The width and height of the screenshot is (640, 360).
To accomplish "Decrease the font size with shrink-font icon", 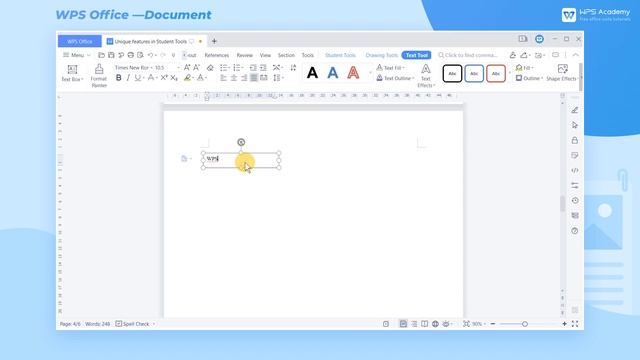I will 196,67.
